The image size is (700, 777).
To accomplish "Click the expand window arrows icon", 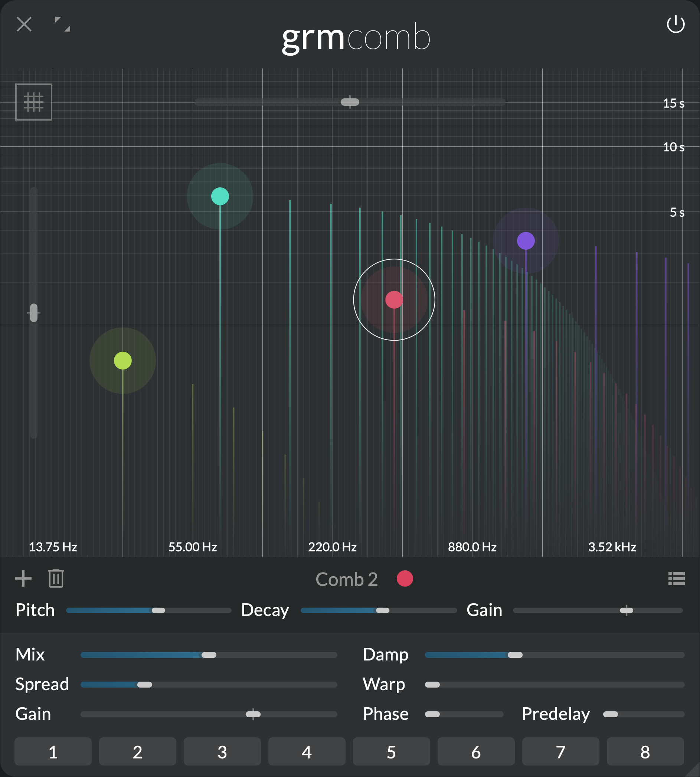I will [62, 24].
